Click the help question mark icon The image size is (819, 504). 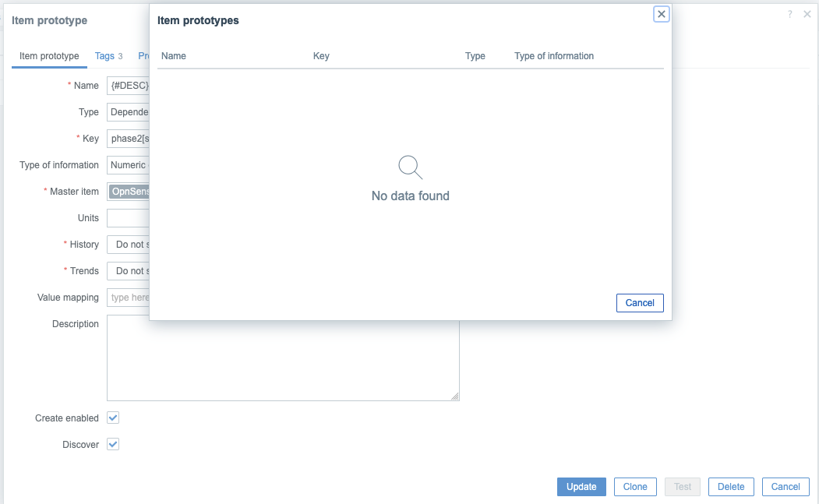tap(789, 15)
